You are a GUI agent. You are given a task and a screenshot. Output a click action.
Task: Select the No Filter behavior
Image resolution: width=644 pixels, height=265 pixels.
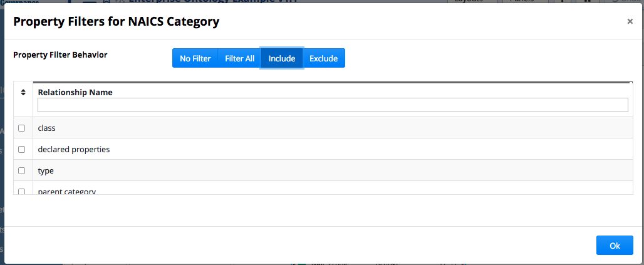click(x=195, y=58)
